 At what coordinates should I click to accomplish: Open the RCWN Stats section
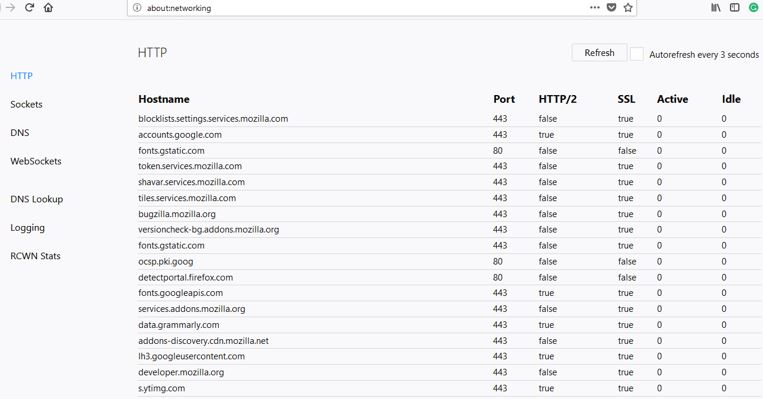point(35,256)
